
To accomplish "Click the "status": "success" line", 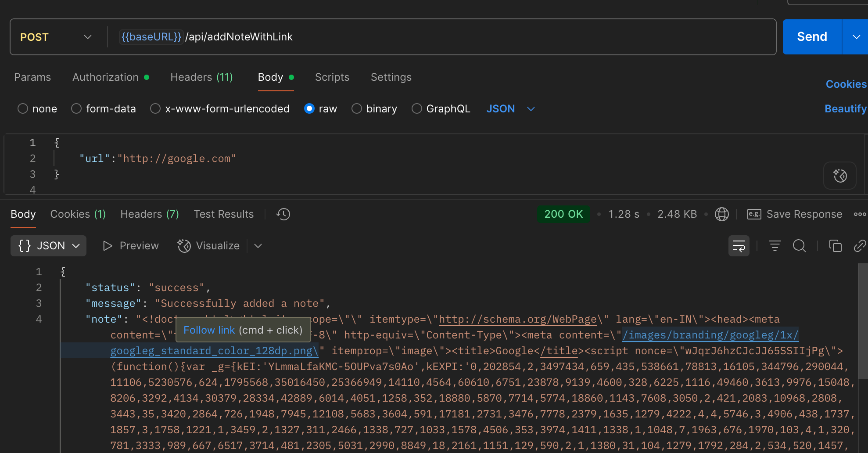I will click(148, 288).
